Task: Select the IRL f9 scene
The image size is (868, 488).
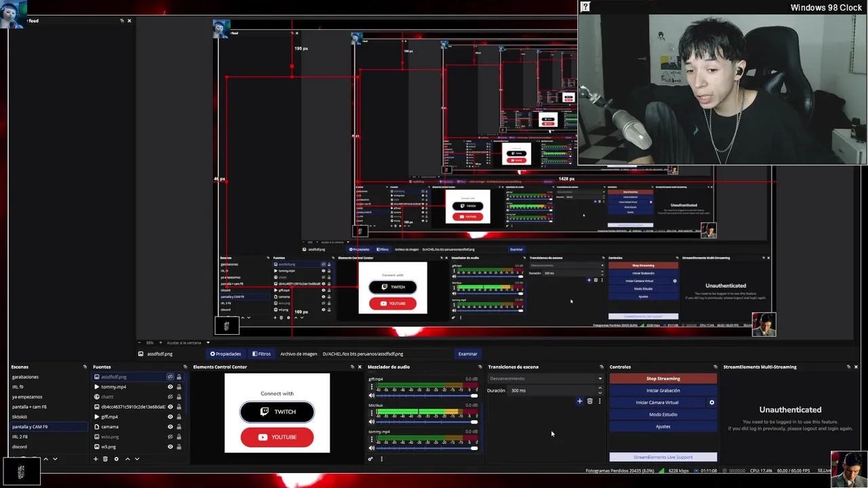Action: pyautogui.click(x=18, y=387)
